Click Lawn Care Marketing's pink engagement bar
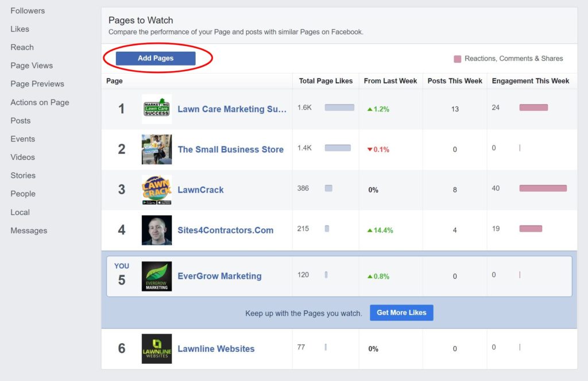This screenshot has width=588, height=381. [533, 107]
